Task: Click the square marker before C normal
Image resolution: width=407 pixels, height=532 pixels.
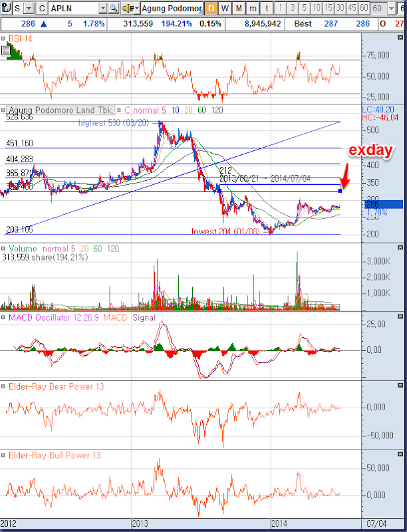Action: click(x=120, y=110)
